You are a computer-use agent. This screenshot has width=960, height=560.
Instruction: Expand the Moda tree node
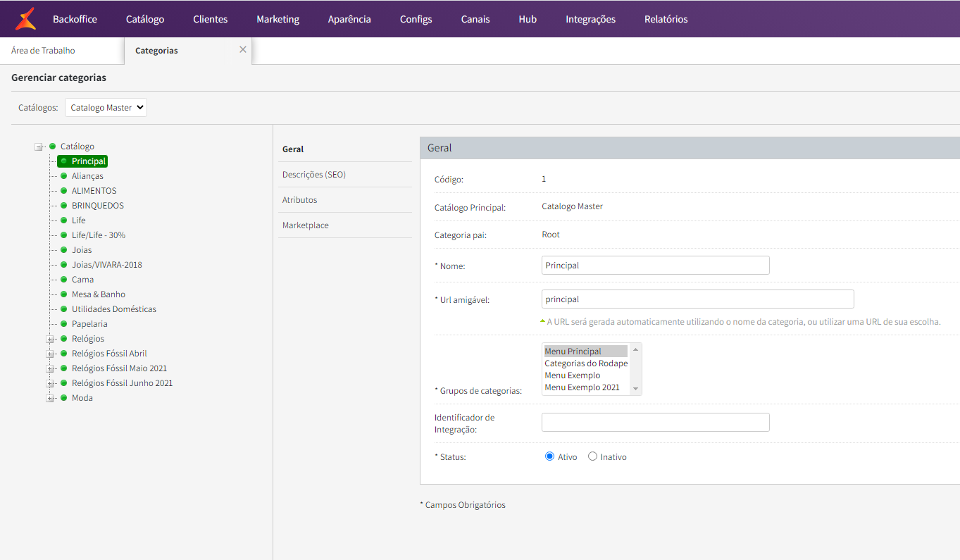pos(50,399)
